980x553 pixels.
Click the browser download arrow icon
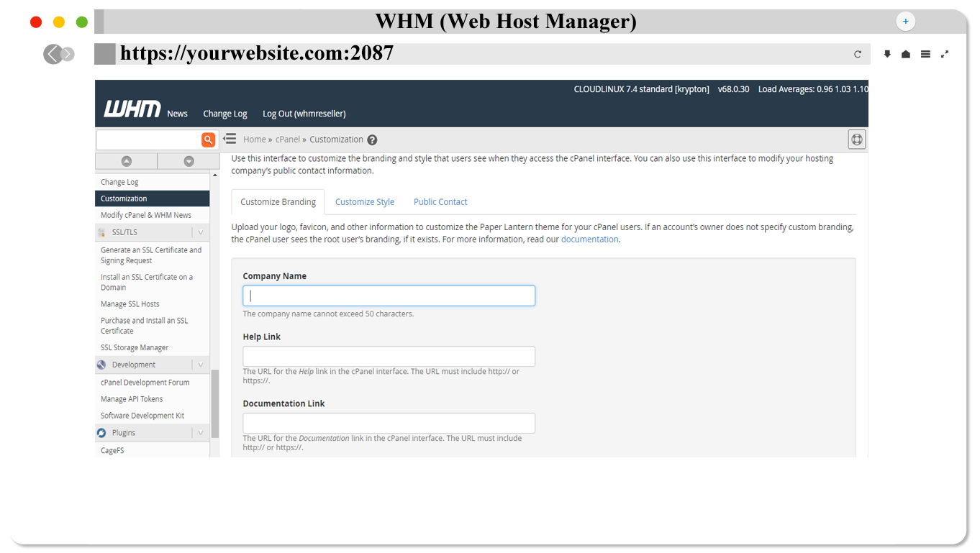887,54
